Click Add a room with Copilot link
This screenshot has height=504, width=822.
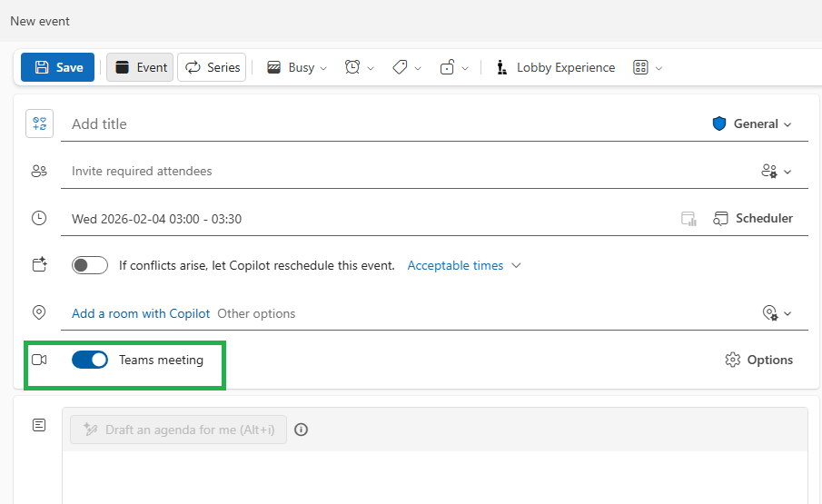point(141,313)
